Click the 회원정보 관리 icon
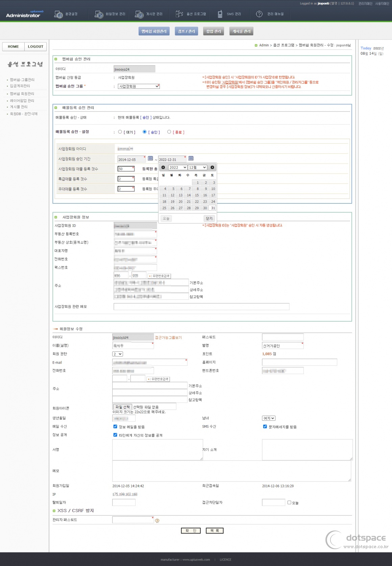392x566 pixels. pyautogui.click(x=99, y=14)
